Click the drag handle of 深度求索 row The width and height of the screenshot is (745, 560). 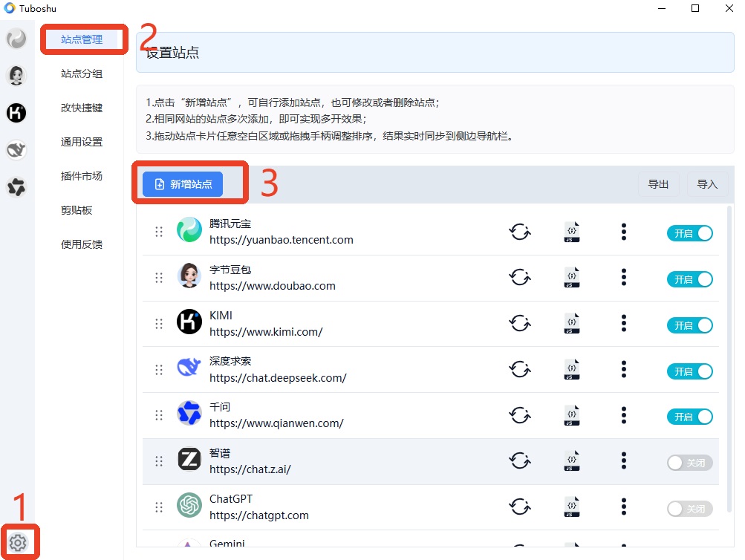[x=159, y=370]
